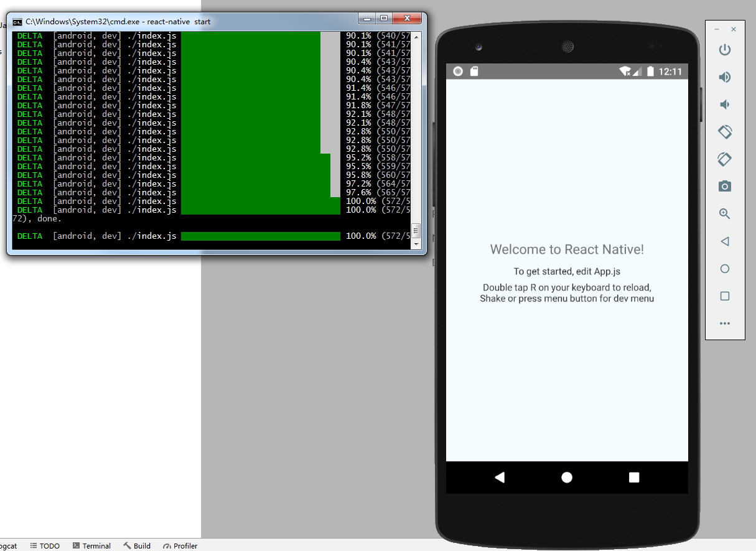Raise emulator volume with speaker-plus icon

(x=724, y=77)
